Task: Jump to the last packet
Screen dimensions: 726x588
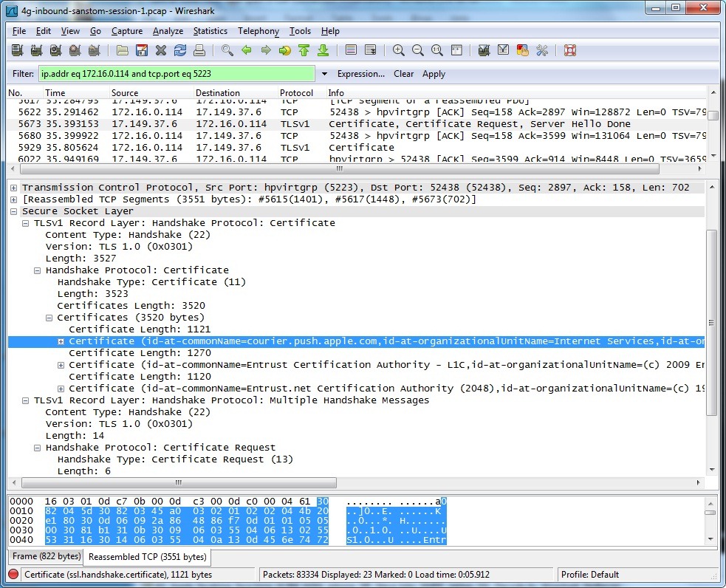Action: [x=323, y=50]
